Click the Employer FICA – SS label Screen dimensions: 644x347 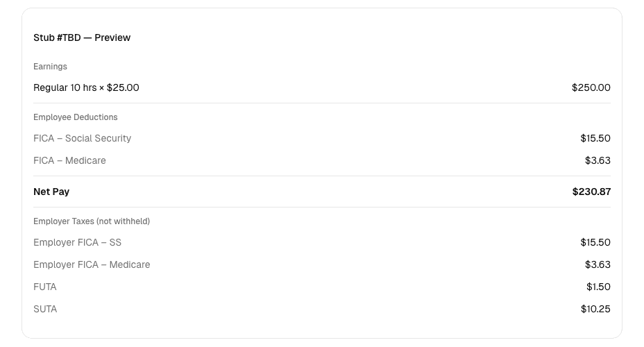click(77, 243)
